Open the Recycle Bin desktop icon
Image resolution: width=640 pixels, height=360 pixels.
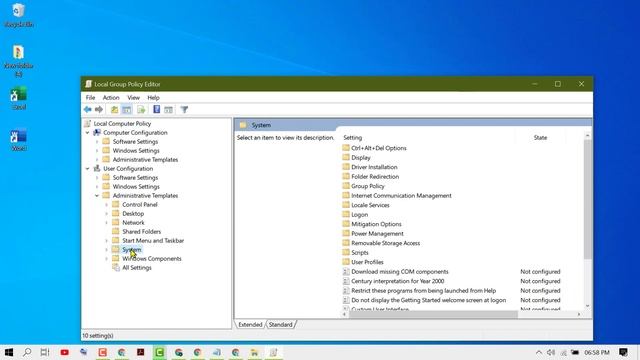[18, 16]
